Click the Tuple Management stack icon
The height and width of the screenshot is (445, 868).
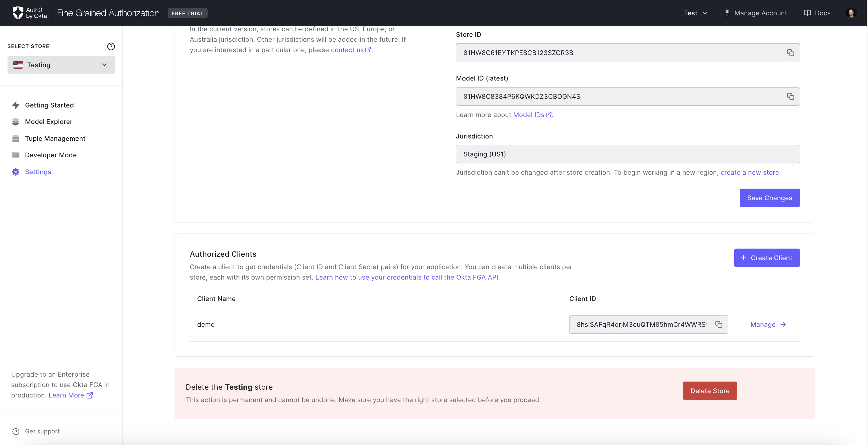coord(16,138)
